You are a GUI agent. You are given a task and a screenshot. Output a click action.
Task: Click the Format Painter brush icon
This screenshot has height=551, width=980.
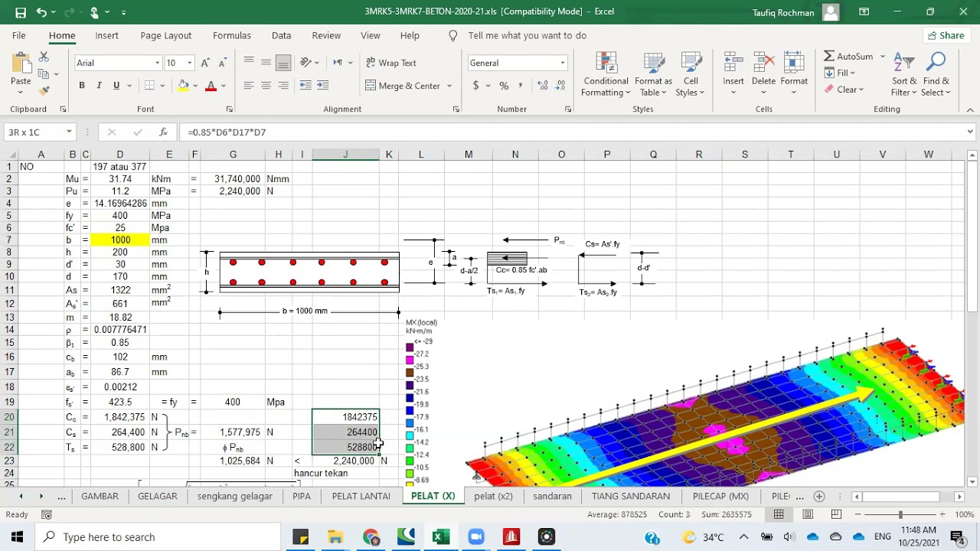(x=44, y=90)
